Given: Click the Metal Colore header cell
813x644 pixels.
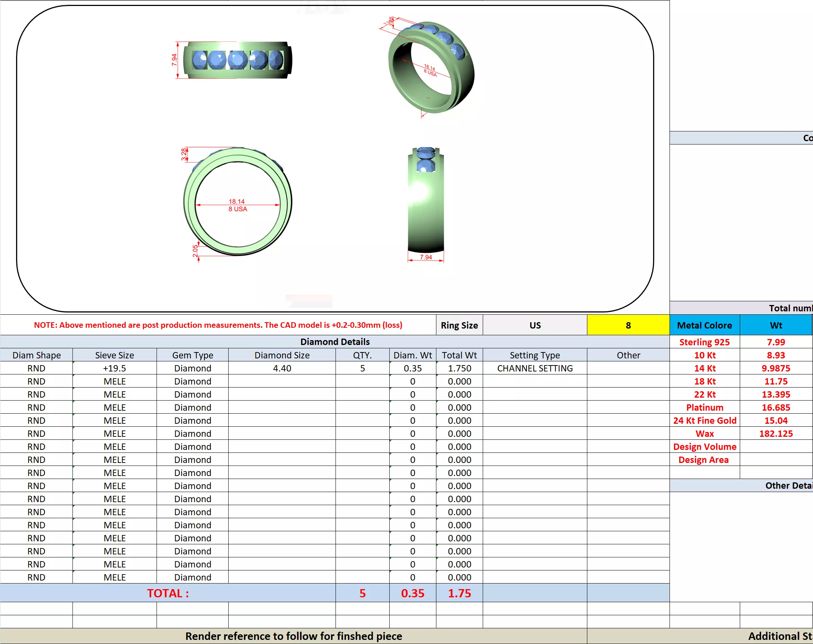Looking at the screenshot, I should tap(704, 325).
